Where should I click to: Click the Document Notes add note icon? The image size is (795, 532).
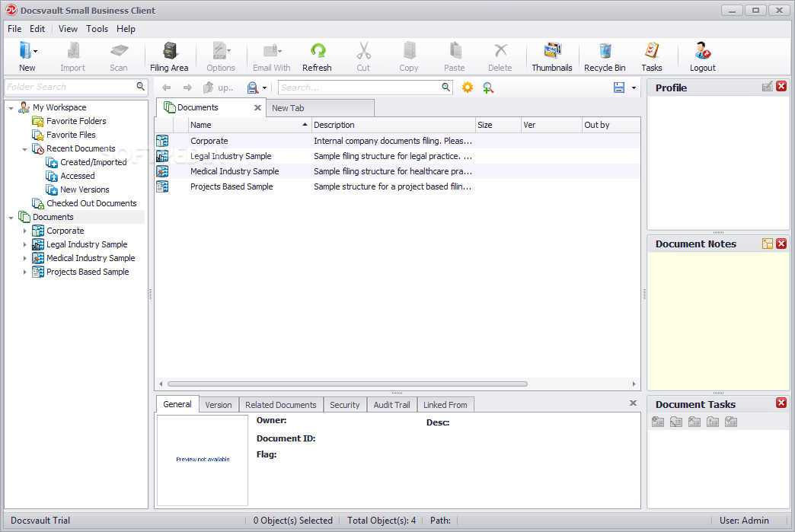[768, 244]
